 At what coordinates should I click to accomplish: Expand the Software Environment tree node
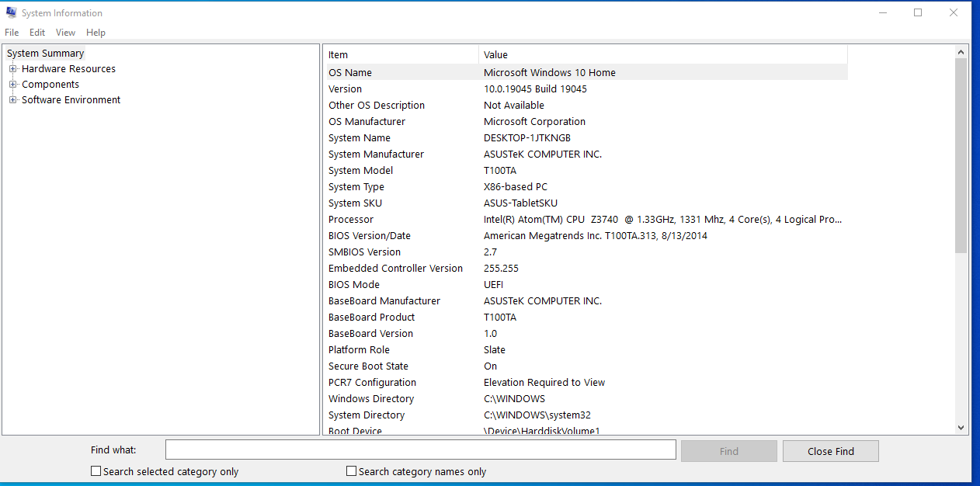[12, 100]
